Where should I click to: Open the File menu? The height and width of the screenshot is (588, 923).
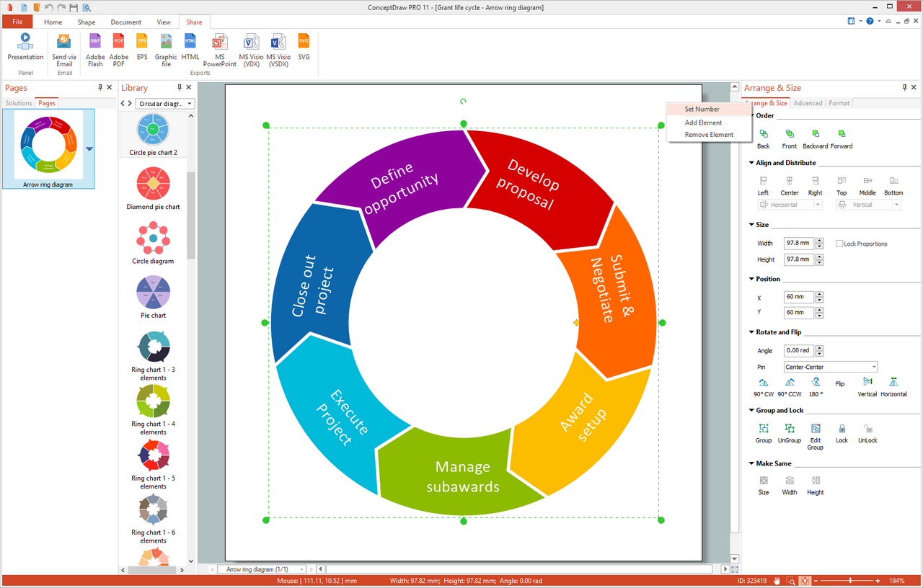17,22
